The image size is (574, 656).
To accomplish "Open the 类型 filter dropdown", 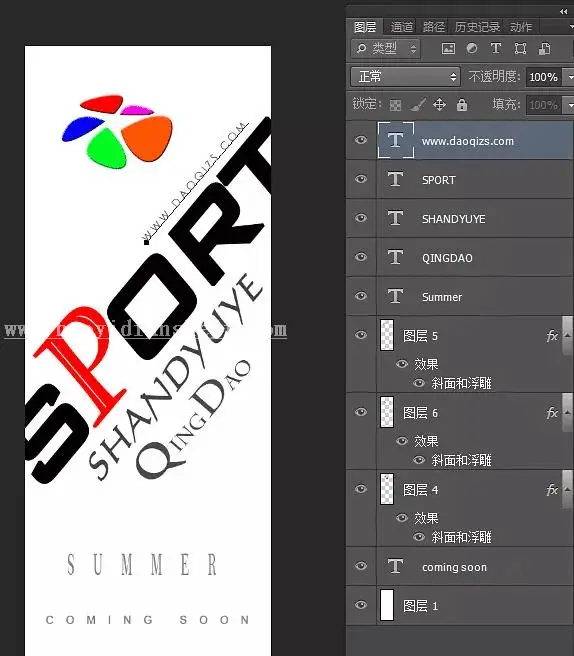I will pos(385,49).
